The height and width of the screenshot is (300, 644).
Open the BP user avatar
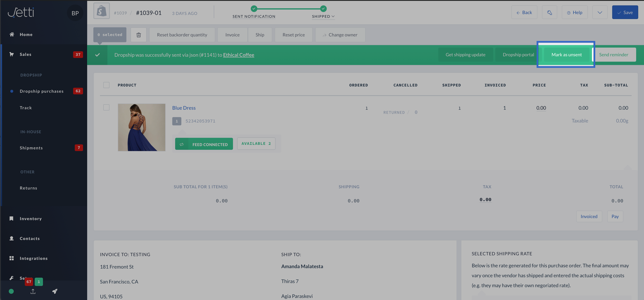pyautogui.click(x=75, y=13)
